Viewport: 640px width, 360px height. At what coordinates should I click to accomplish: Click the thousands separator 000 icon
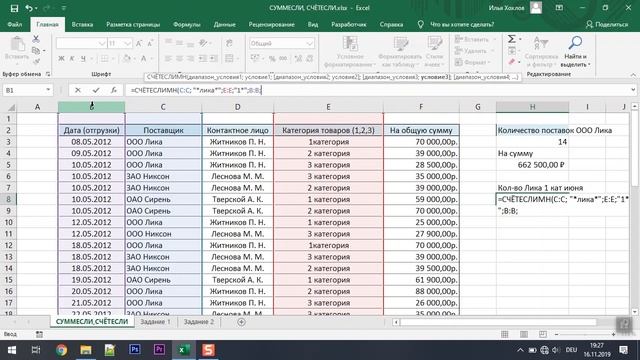[283, 59]
